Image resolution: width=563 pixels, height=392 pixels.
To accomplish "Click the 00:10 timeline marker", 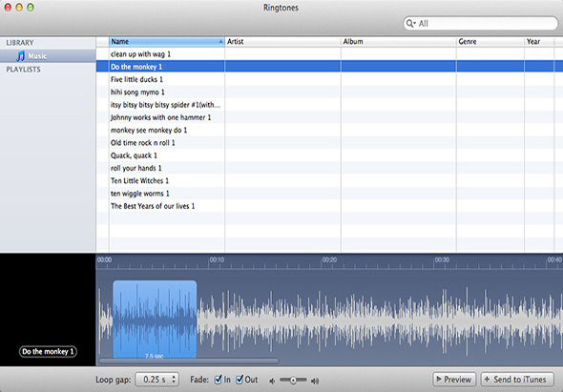I will coord(217,259).
